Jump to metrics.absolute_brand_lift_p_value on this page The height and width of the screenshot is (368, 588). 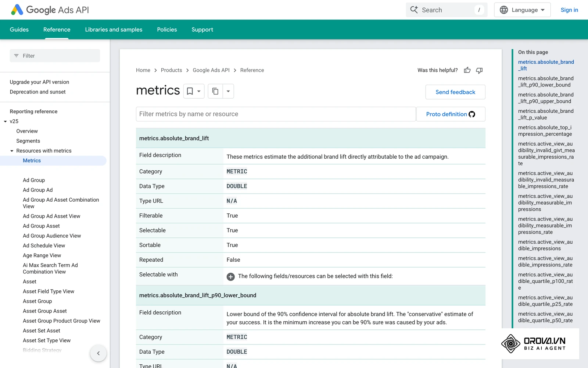point(546,114)
